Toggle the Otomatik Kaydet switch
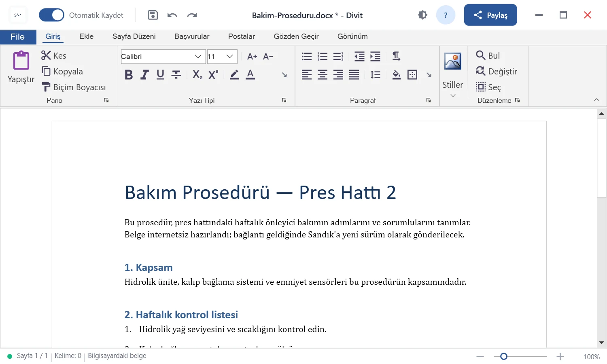The image size is (607, 364). click(51, 15)
